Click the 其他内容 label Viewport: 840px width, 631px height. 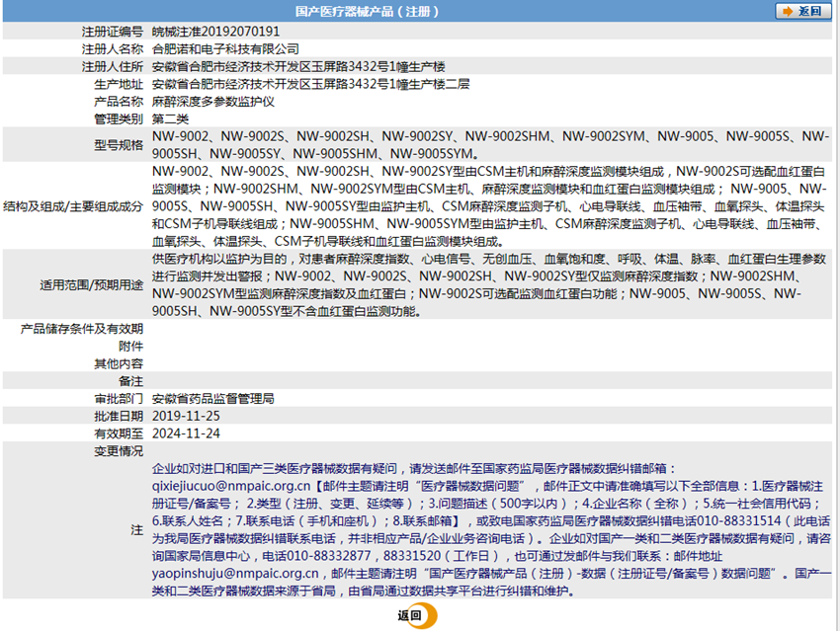point(119,364)
